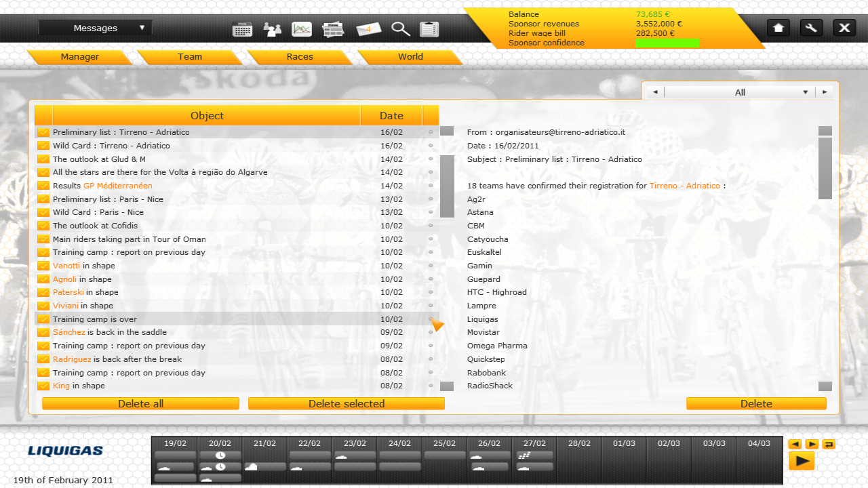
Task: Click the next filter arrow beside All
Action: [825, 92]
